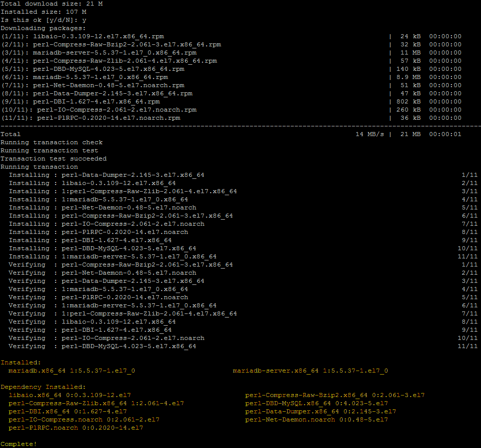The image size is (481, 448).
Task: Click 'perl-PlRPC.noarch 0:0.2020-14.el7' entry
Action: coord(76,428)
